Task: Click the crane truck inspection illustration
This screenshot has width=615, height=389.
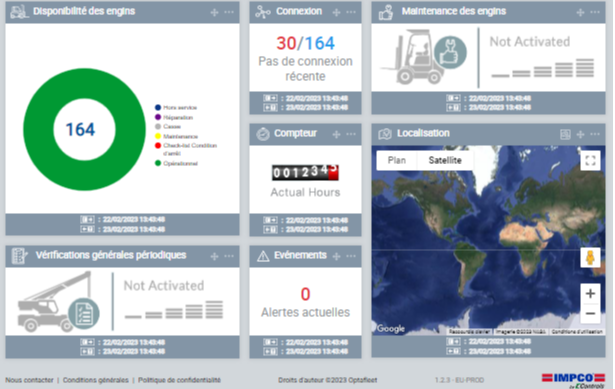Action: [x=58, y=302]
